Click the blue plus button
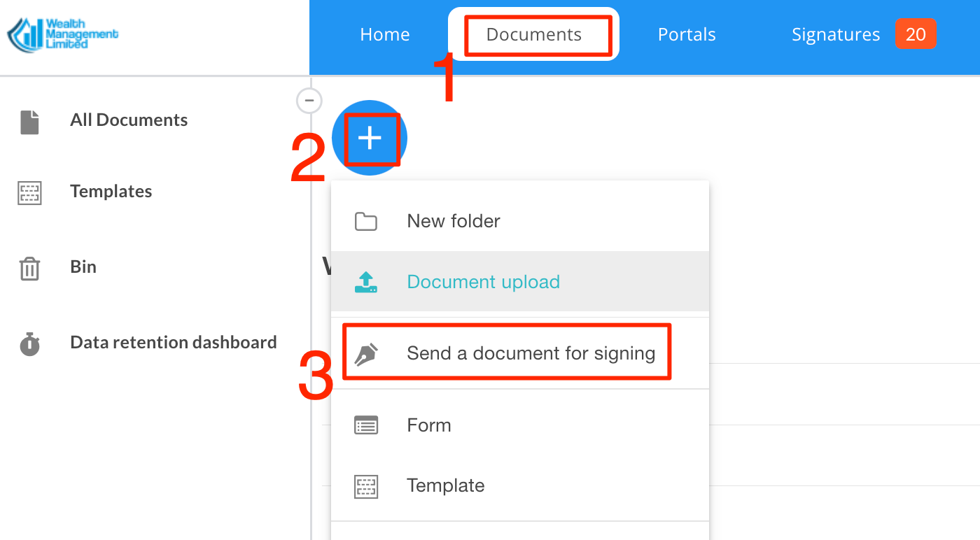This screenshot has height=540, width=980. coord(369,138)
